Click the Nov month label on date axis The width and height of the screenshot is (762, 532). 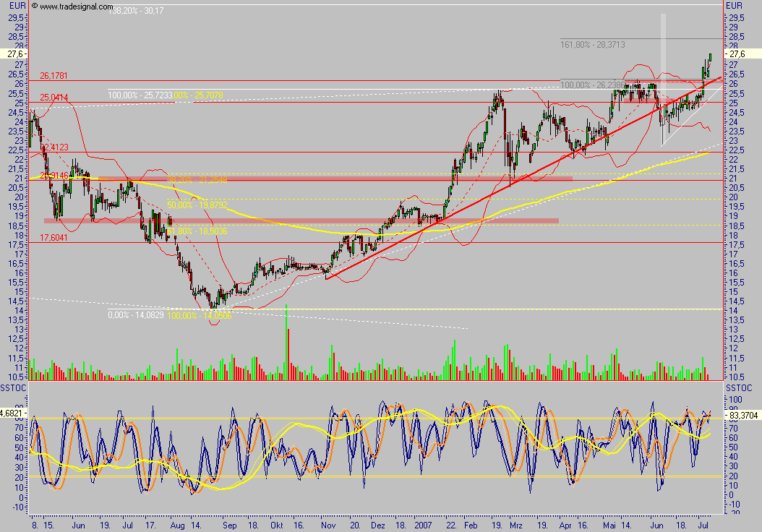pos(328,525)
